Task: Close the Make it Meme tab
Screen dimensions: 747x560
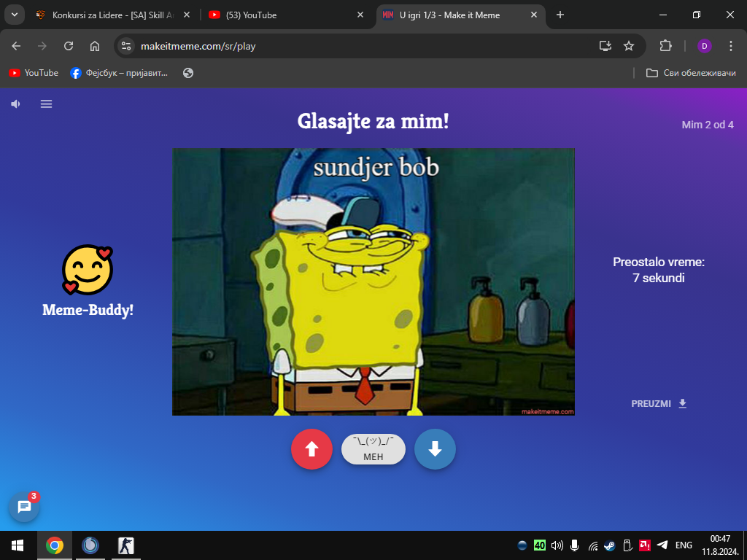Action: point(534,15)
